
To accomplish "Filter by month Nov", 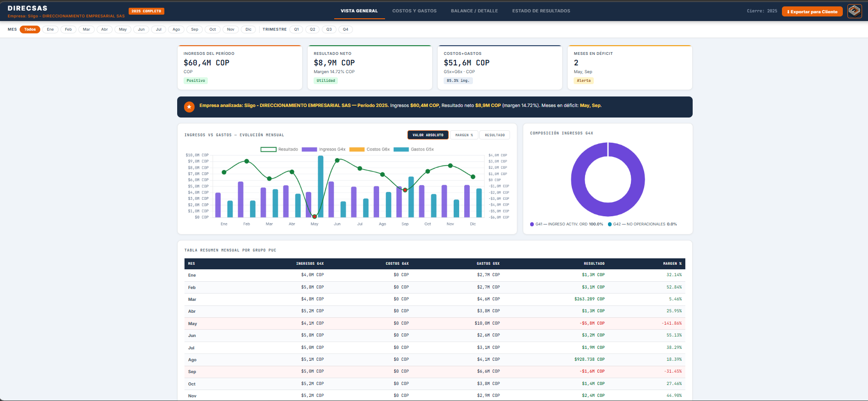I will (x=231, y=29).
